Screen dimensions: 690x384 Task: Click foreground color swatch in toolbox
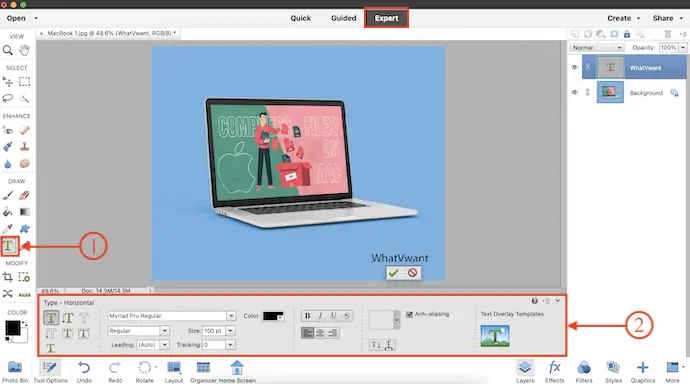coord(12,328)
